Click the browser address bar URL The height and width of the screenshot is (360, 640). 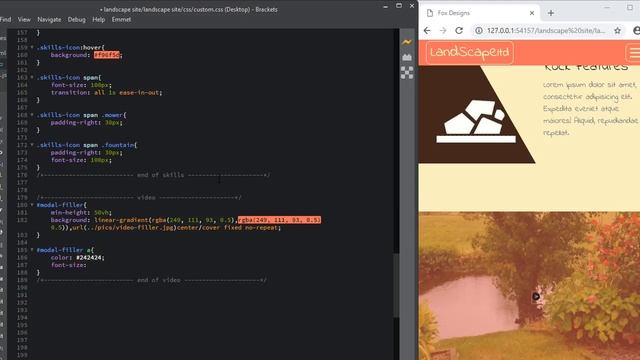[x=546, y=30]
